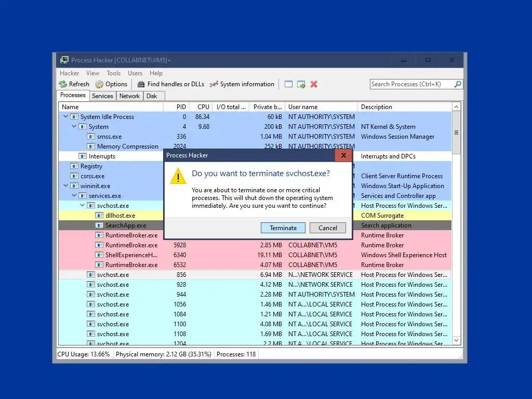Sort by the I/O total column header
Image resolution: width=532 pixels, height=399 pixels.
[x=231, y=107]
